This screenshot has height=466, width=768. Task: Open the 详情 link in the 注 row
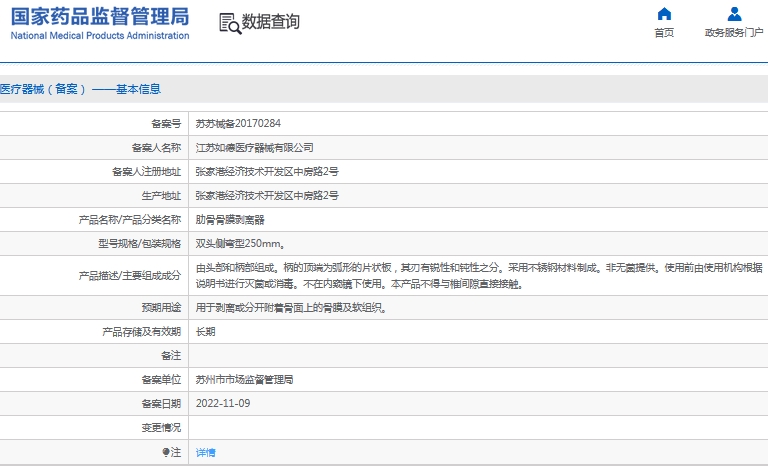[206, 452]
